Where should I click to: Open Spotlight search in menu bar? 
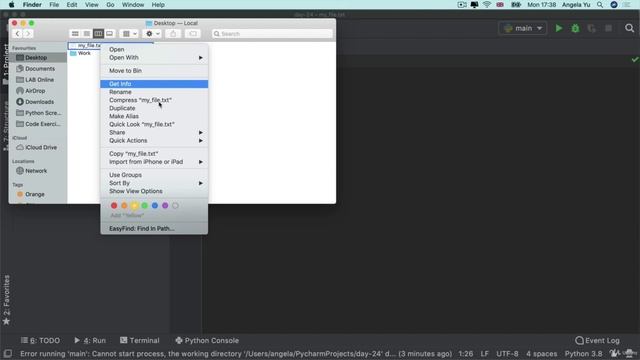coord(600,5)
